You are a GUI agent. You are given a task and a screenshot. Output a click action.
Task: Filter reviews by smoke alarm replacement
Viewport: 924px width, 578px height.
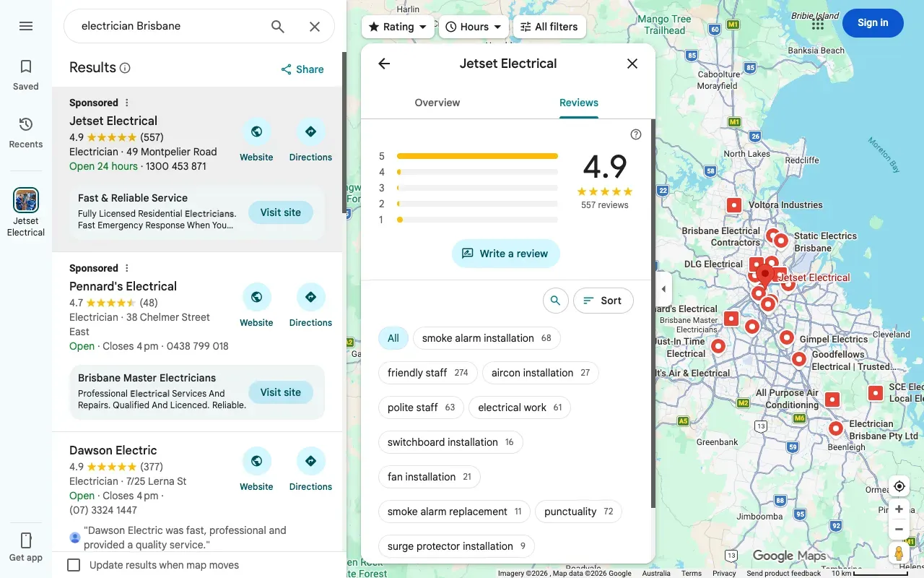454,512
